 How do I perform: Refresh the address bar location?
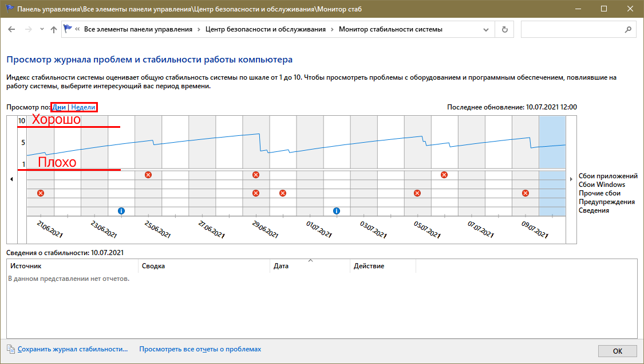click(x=504, y=29)
